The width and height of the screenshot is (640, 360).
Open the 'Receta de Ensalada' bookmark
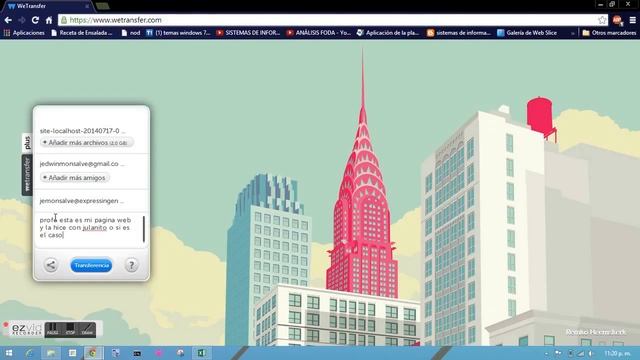point(82,33)
